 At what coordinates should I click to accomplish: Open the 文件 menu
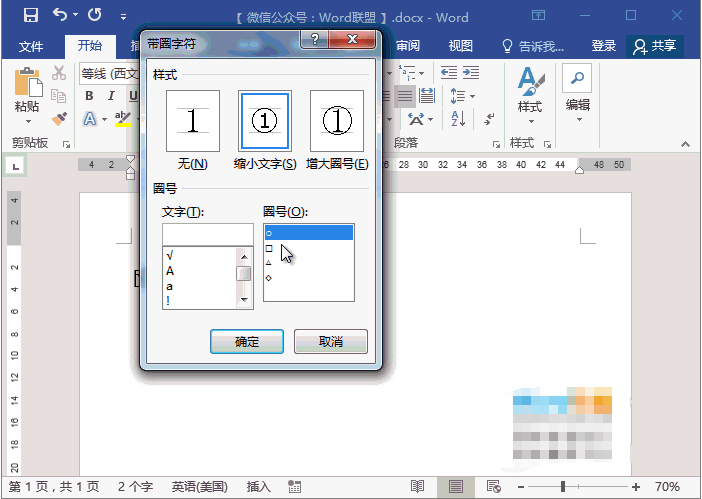(x=31, y=46)
